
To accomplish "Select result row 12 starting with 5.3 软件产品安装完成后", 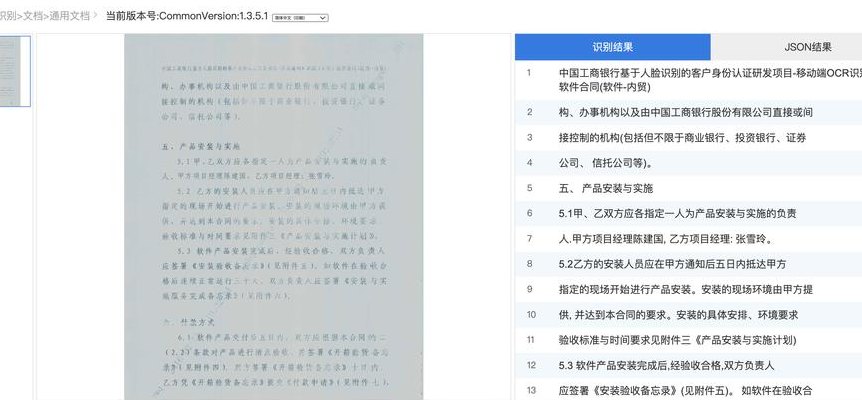I will [688, 365].
